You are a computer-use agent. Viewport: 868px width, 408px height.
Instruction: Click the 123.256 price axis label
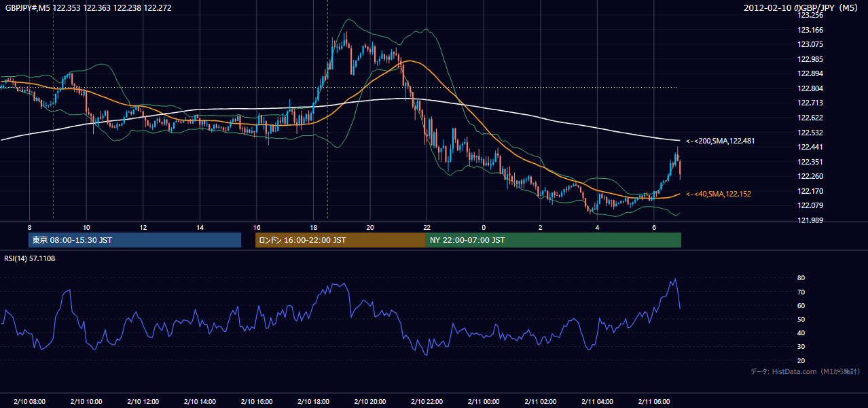[810, 15]
